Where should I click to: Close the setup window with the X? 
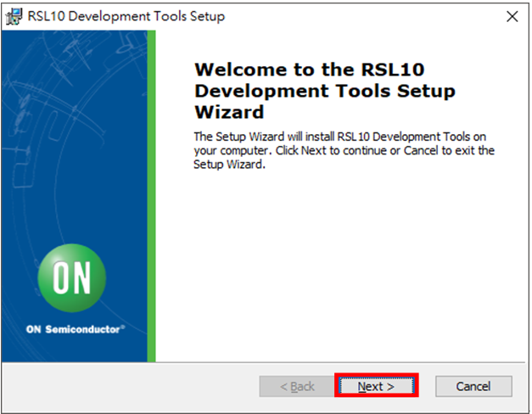(x=511, y=16)
